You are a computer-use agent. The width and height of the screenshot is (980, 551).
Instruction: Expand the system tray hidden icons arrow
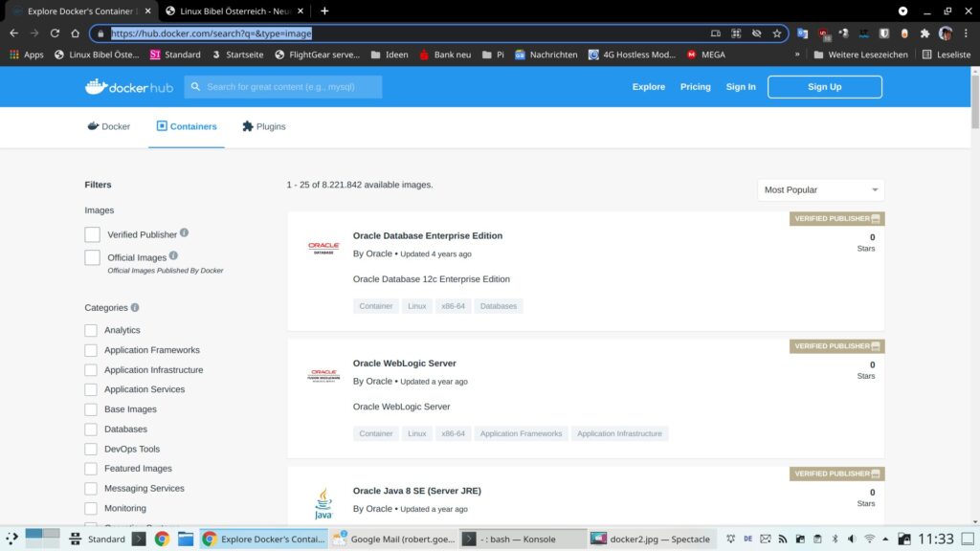click(885, 539)
